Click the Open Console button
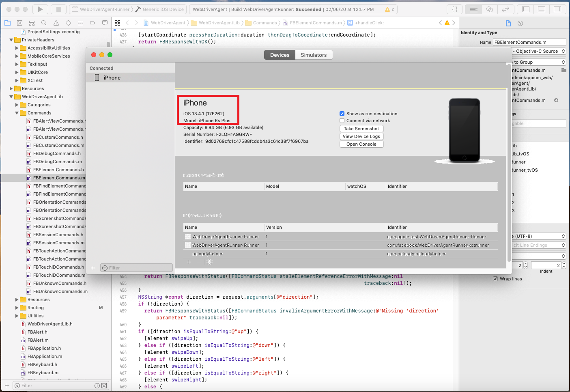Screen dimensions: 570x392 361,144
